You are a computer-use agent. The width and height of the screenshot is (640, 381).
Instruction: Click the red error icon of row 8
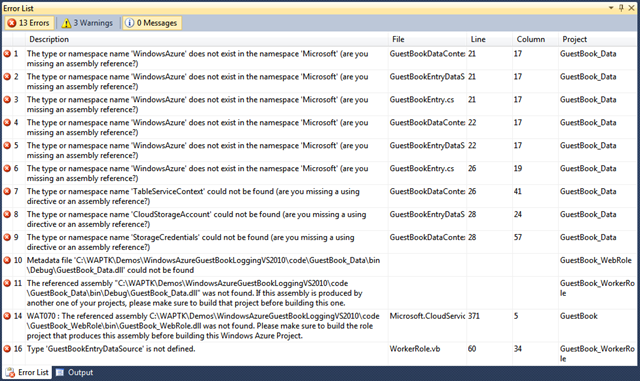7,214
